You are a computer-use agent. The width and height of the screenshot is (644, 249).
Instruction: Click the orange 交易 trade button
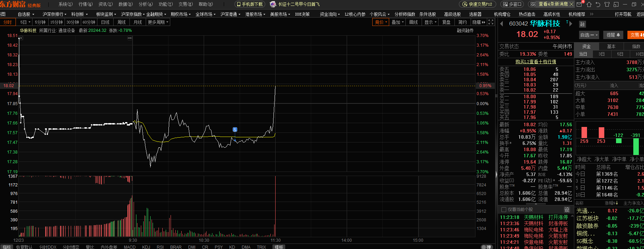(x=636, y=35)
